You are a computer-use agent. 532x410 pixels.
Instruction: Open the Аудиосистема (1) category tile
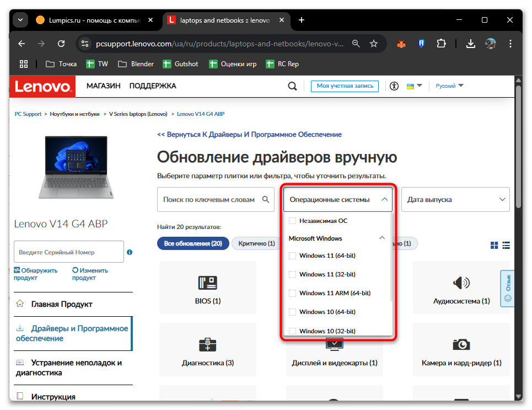pos(461,287)
